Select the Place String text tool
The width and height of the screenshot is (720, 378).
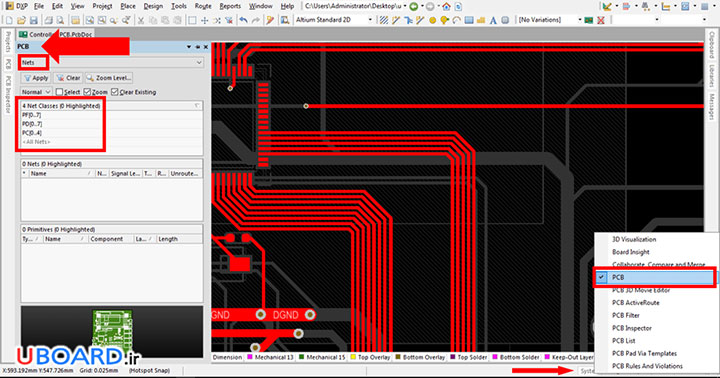point(493,20)
